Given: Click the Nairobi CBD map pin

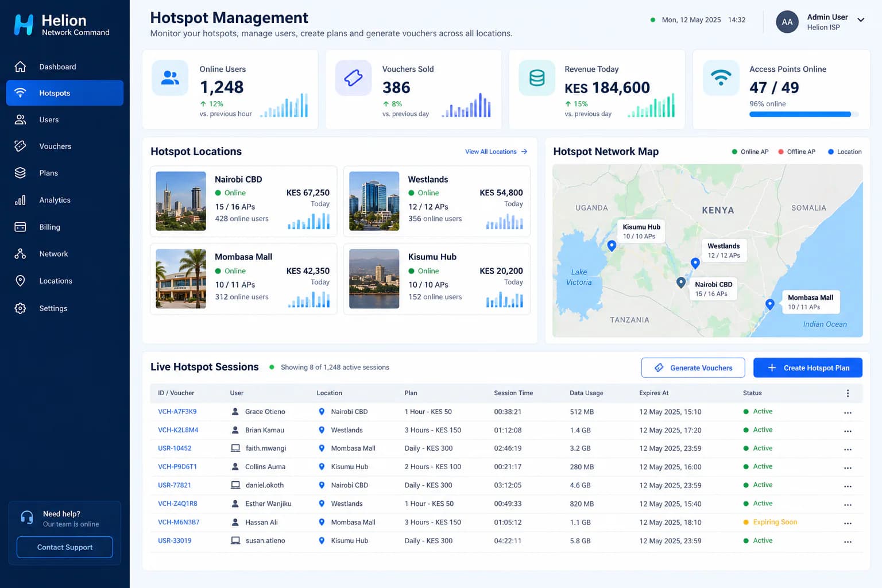Looking at the screenshot, I should click(x=680, y=283).
